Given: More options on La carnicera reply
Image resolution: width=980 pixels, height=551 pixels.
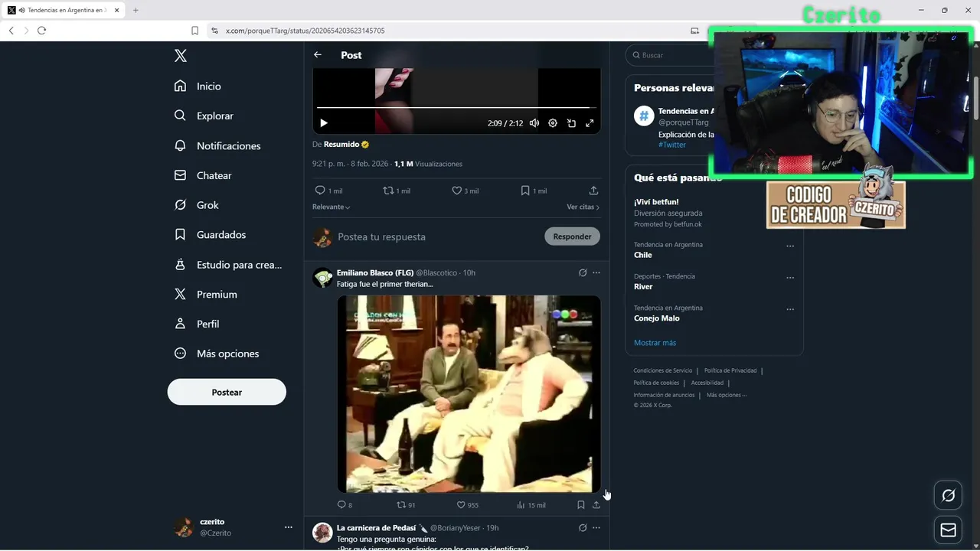Looking at the screenshot, I should 596,528.
